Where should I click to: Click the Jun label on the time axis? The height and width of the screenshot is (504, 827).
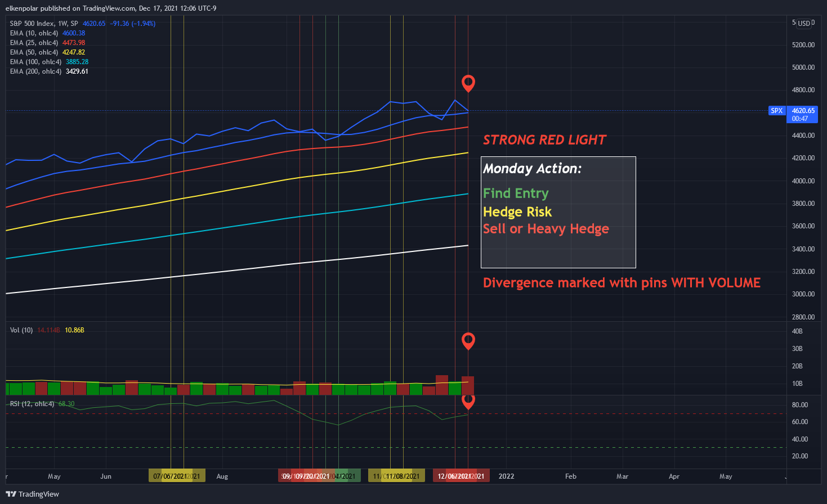106,476
